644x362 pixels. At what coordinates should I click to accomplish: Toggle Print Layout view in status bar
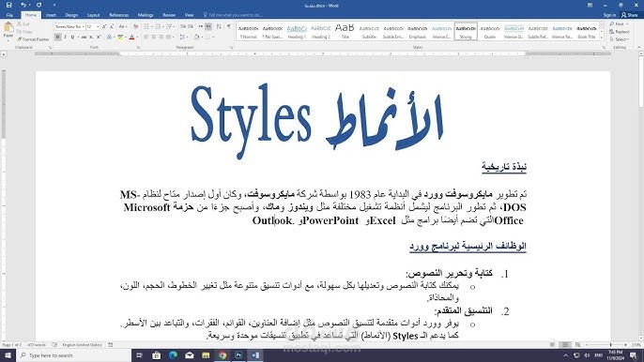565,345
